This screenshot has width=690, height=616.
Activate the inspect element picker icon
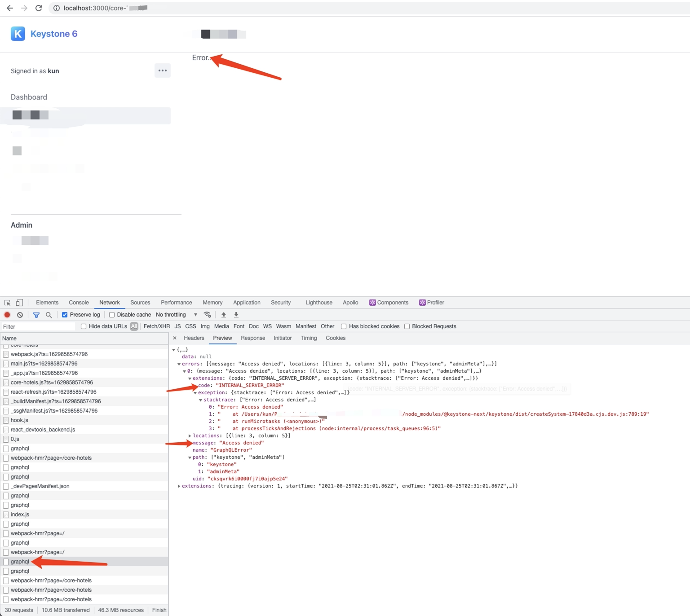pos(7,303)
